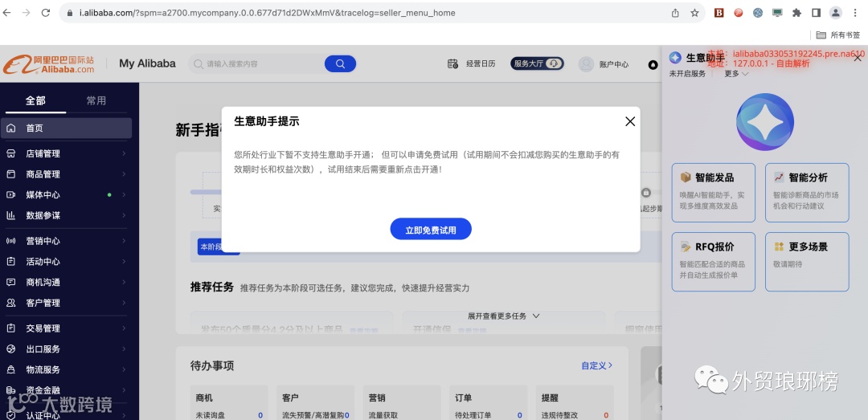This screenshot has height=420, width=868.
Task: Click the browser address bar URL
Action: pyautogui.click(x=268, y=13)
